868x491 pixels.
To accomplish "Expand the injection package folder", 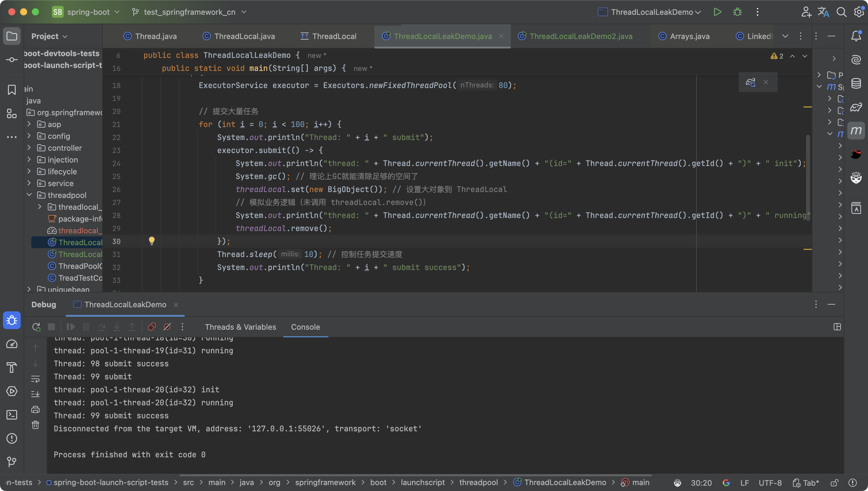I will pos(29,160).
